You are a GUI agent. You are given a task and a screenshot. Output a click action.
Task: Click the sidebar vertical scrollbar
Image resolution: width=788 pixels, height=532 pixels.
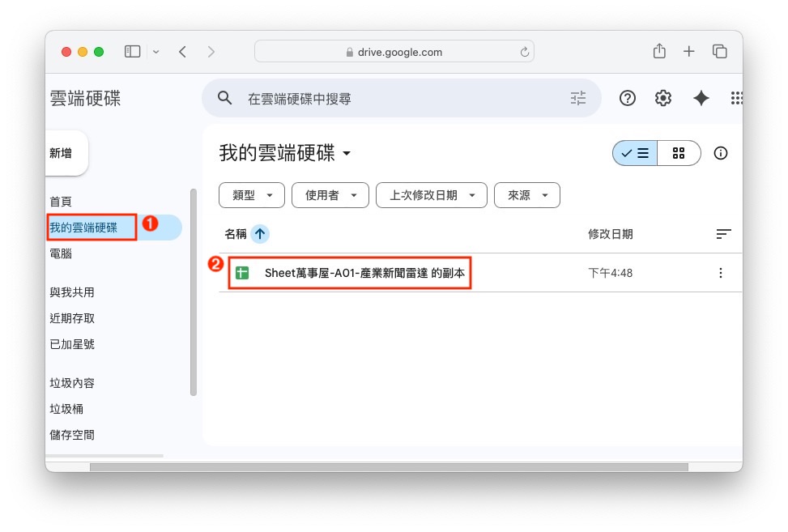point(194,292)
